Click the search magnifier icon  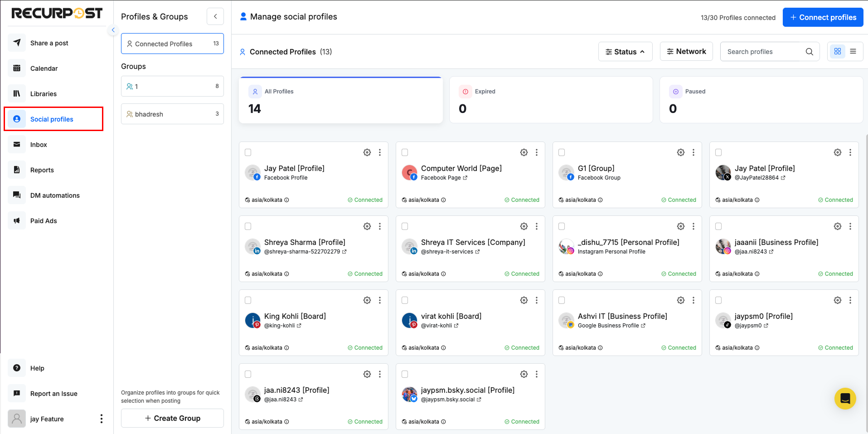tap(810, 52)
